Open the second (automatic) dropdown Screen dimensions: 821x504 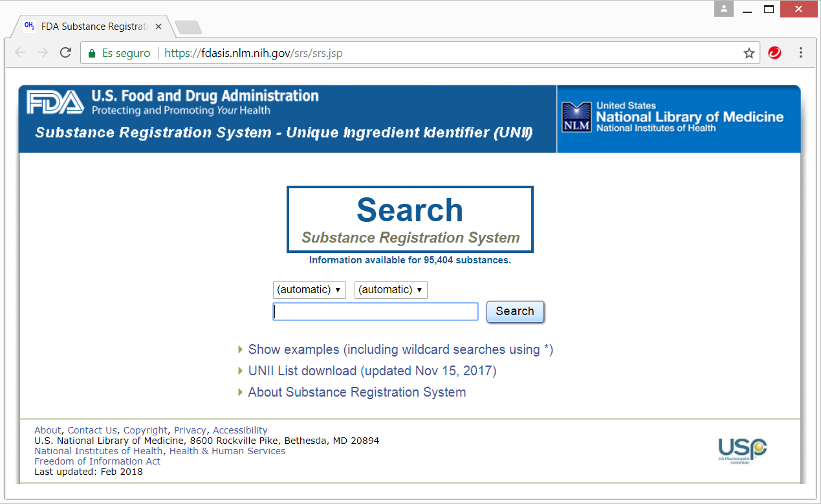click(391, 290)
